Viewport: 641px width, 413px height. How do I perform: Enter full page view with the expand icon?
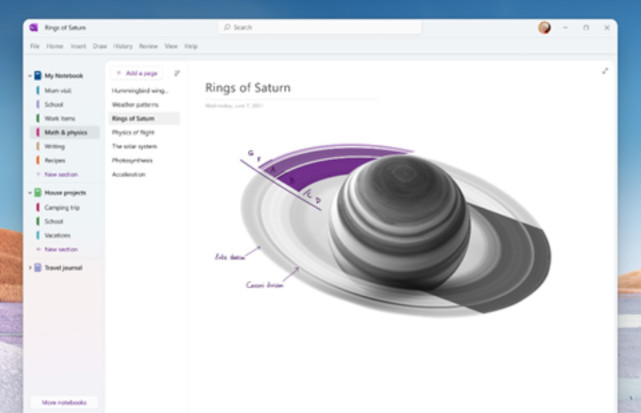(605, 71)
